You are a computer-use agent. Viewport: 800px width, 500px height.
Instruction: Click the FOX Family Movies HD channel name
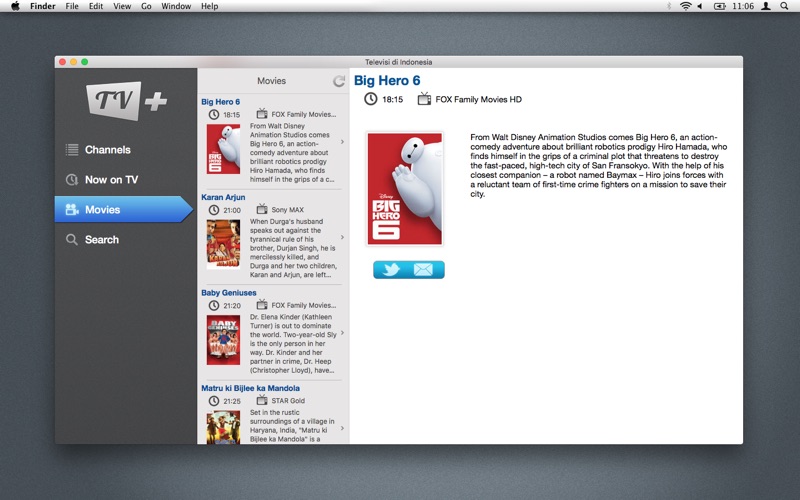click(x=478, y=99)
